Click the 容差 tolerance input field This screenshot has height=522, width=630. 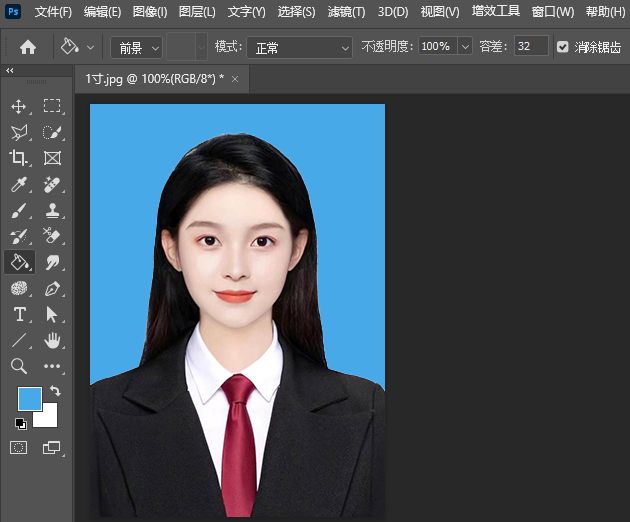point(530,47)
